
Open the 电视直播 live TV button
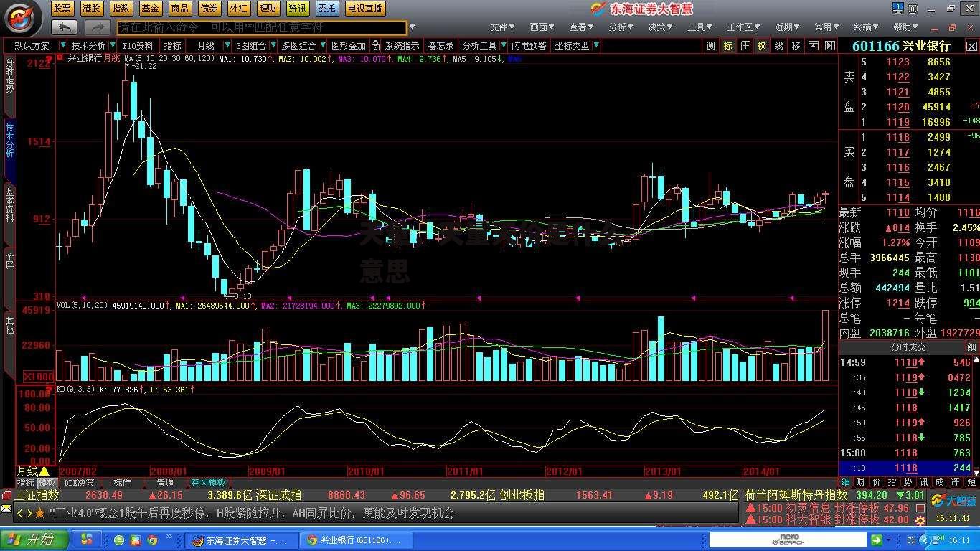tap(364, 9)
